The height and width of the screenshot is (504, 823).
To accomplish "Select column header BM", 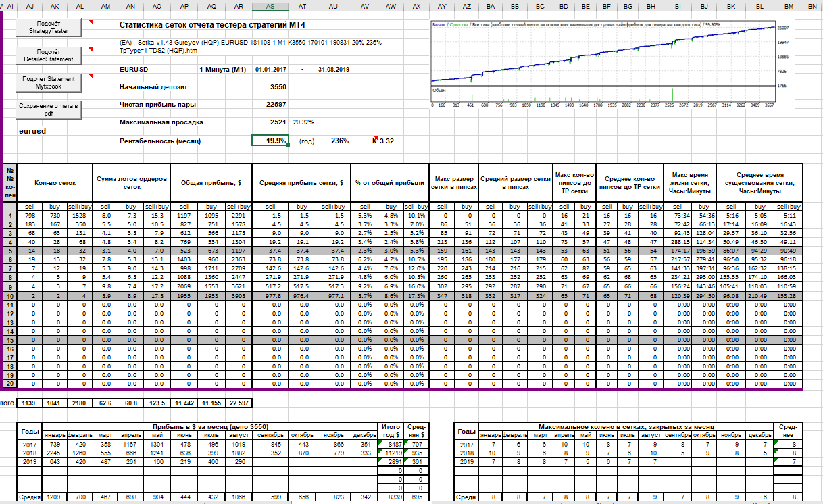I will 788,5.
